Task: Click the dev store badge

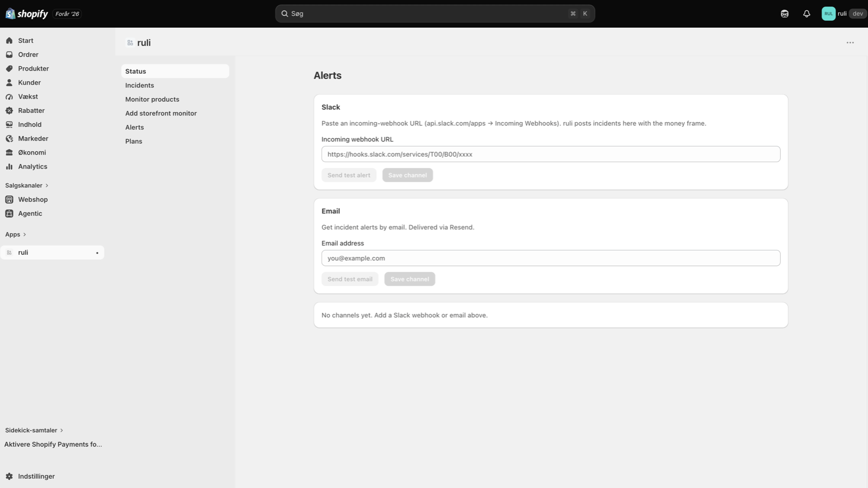Action: (857, 14)
